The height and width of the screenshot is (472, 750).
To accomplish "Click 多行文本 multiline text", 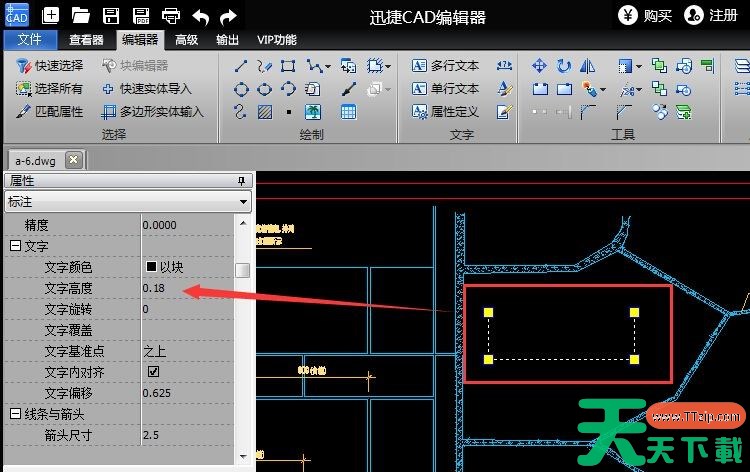I will pos(445,66).
